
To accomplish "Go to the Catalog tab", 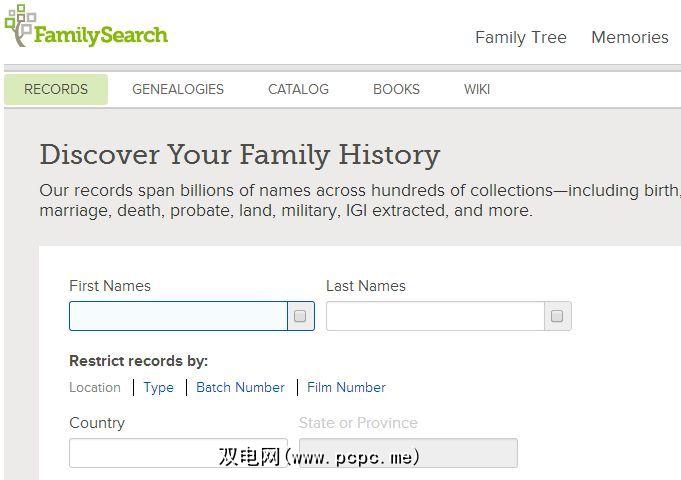I will click(x=298, y=89).
